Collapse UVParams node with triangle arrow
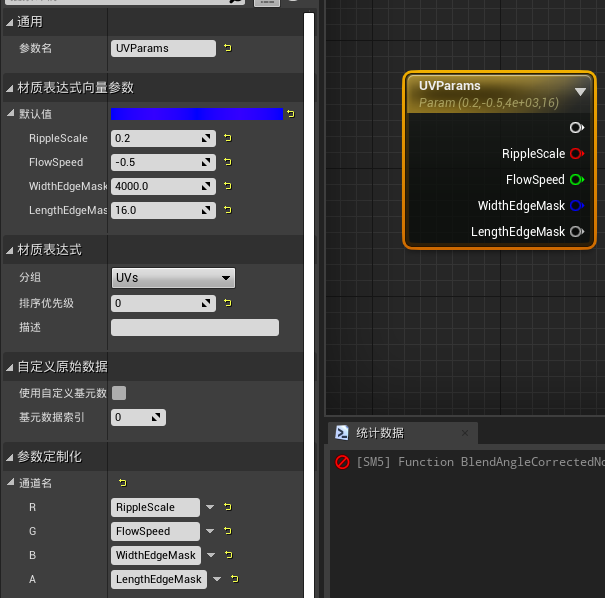This screenshot has height=598, width=605. (580, 92)
